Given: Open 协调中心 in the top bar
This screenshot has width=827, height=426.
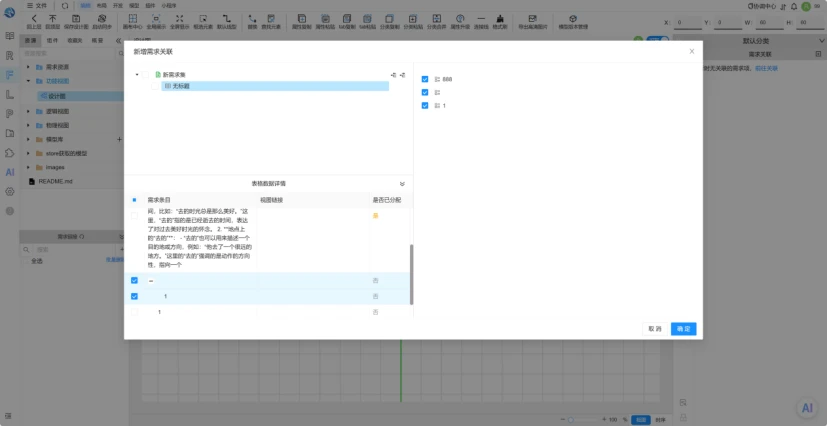Looking at the screenshot, I should pos(762,6).
